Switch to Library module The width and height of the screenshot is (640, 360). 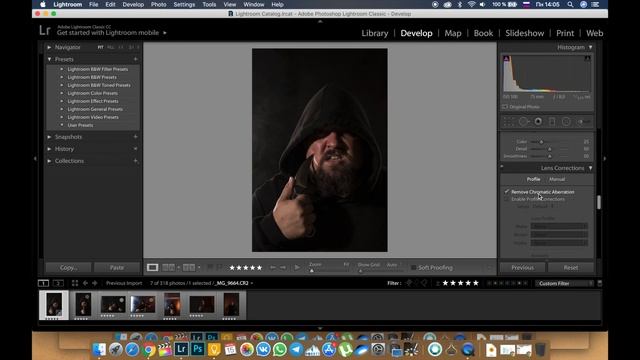[375, 33]
